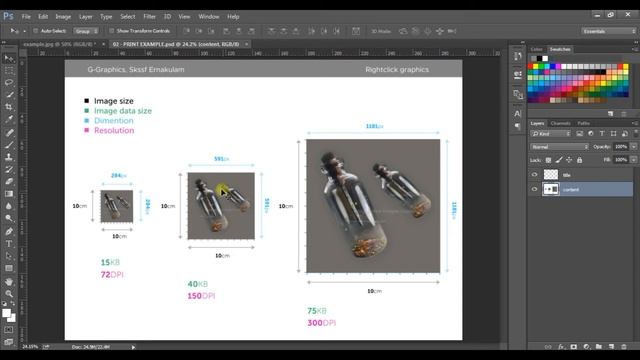This screenshot has height=360, width=640.
Task: Select the title layer thumbnail
Action: coord(551,175)
